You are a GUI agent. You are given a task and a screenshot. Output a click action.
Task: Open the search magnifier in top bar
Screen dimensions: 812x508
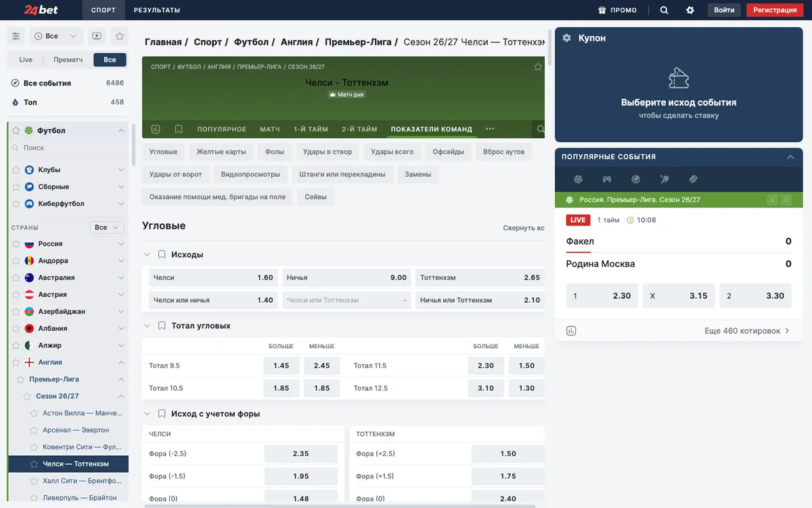pyautogui.click(x=664, y=10)
